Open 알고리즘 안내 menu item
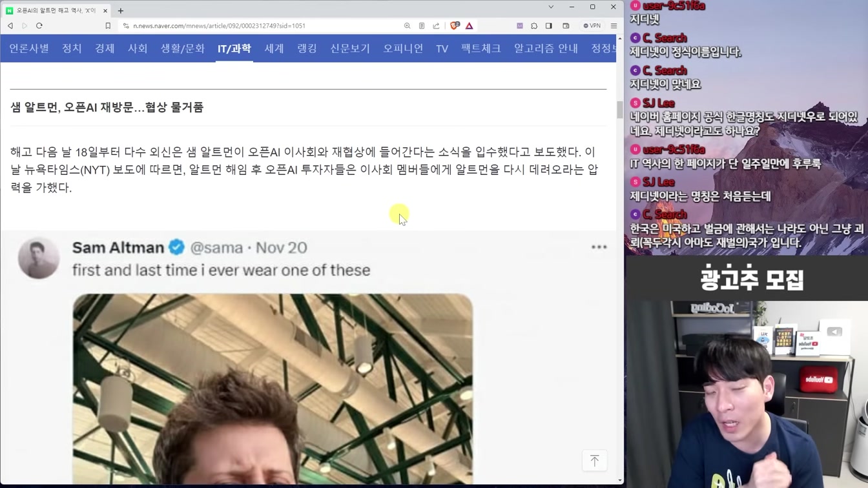Screen dimensions: 868x488 (546, 48)
